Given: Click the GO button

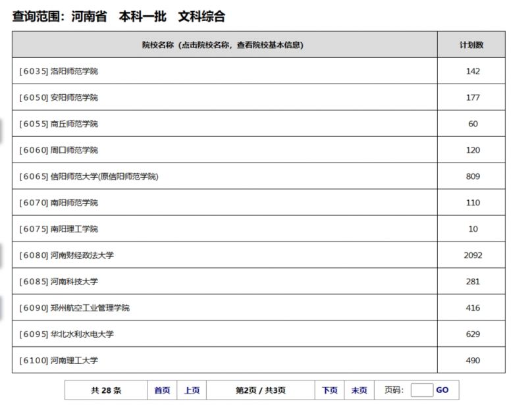Looking at the screenshot, I should pos(442,390).
